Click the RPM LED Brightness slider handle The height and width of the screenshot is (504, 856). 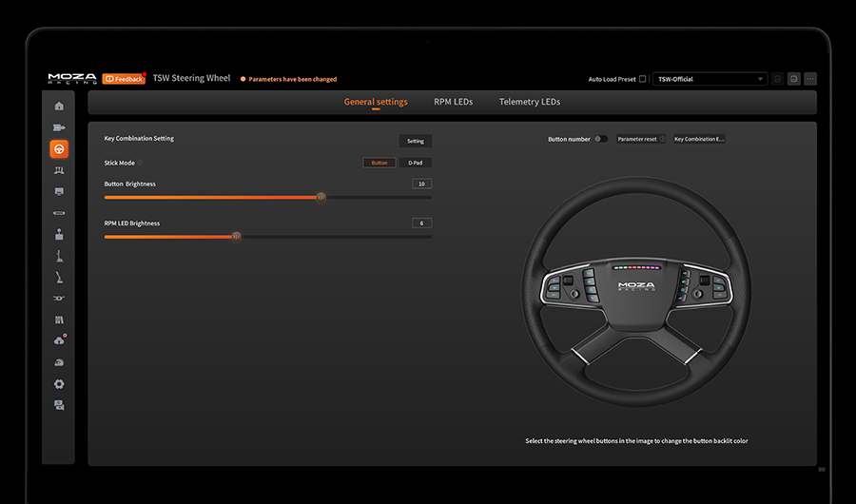[x=236, y=237]
